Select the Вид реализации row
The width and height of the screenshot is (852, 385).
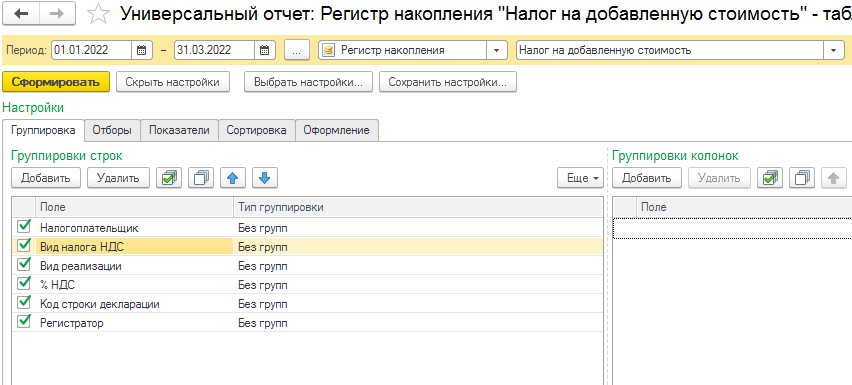click(x=307, y=266)
